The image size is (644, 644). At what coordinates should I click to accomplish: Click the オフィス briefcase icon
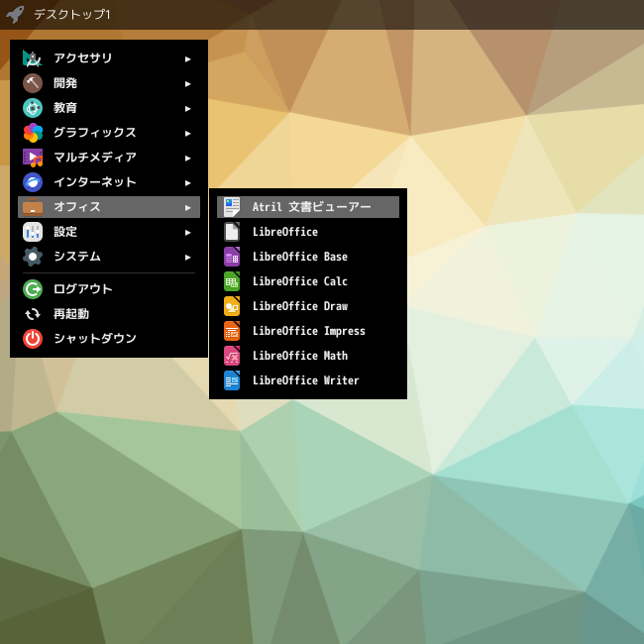tap(33, 207)
